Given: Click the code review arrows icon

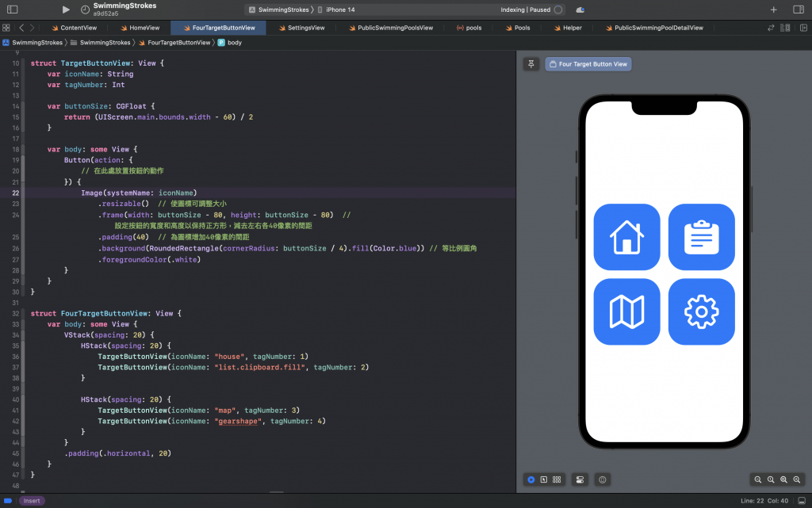Looking at the screenshot, I should point(771,28).
